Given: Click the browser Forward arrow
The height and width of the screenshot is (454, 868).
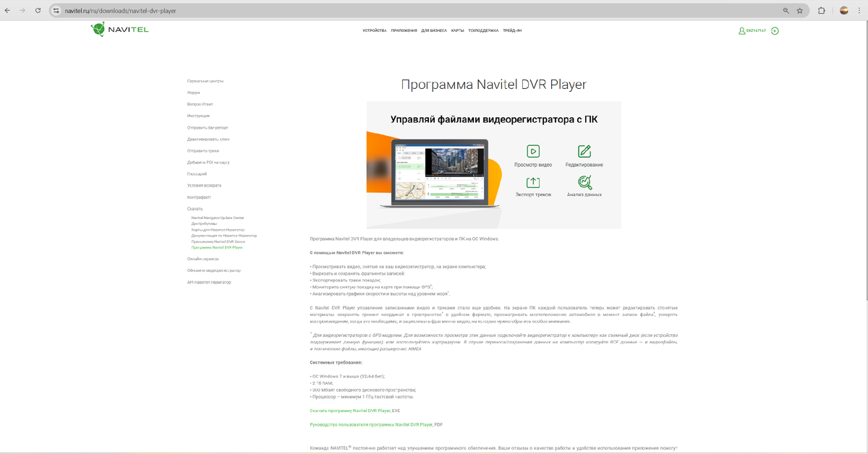Looking at the screenshot, I should click(x=22, y=11).
